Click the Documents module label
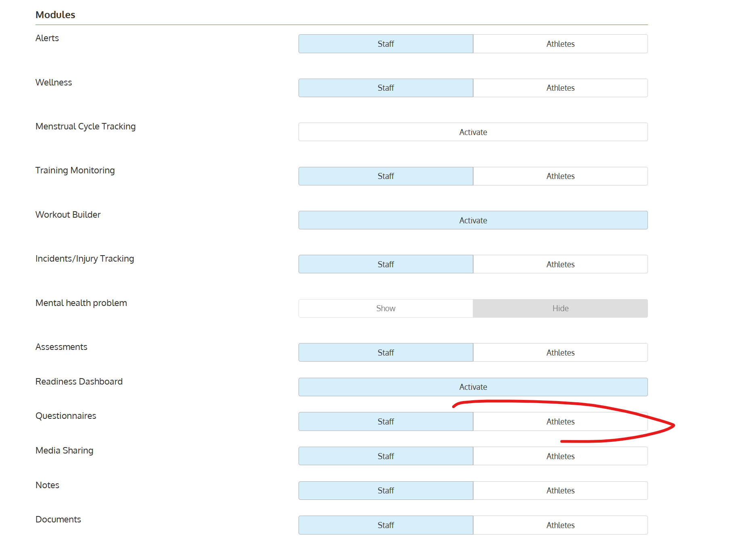The image size is (756, 543). click(x=58, y=520)
